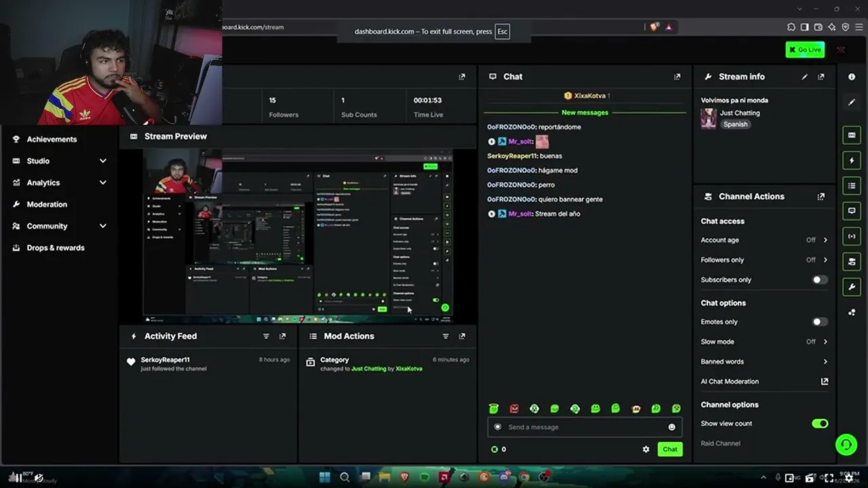Image resolution: width=868 pixels, height=488 pixels.
Task: Open Slow mode setting
Action: click(764, 342)
